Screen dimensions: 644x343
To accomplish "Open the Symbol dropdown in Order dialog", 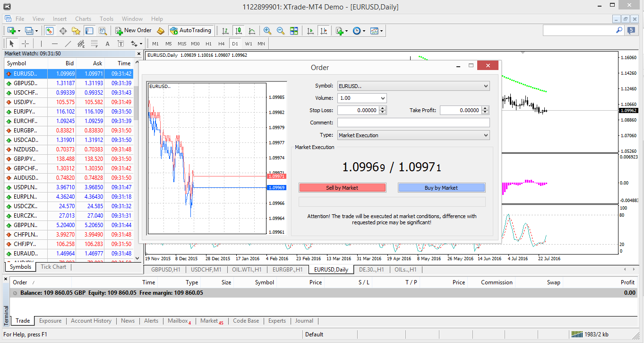I will tap(486, 86).
